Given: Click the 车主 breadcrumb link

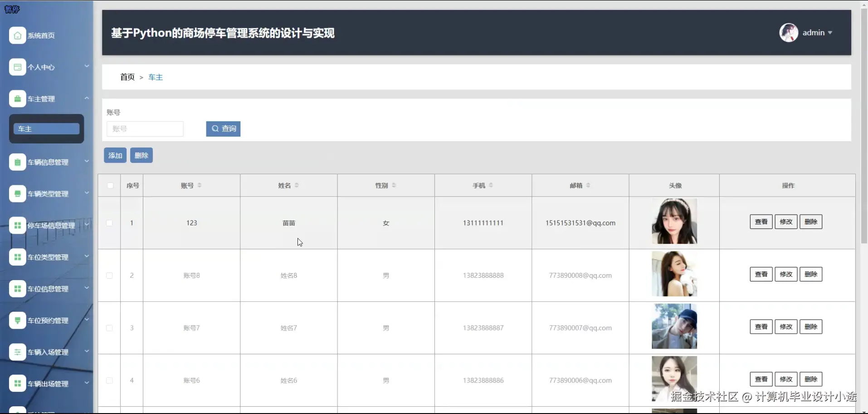Looking at the screenshot, I should click(x=156, y=77).
